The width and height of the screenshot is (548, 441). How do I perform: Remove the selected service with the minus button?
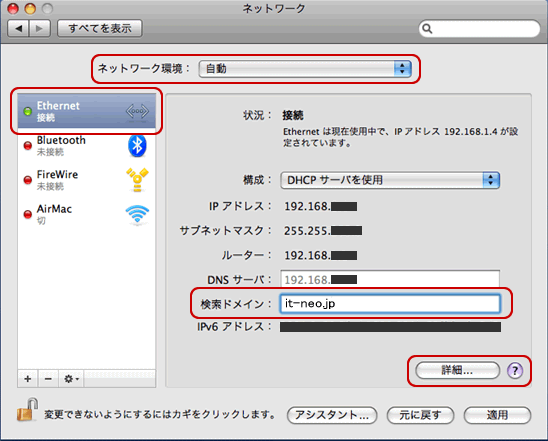[x=48, y=379]
